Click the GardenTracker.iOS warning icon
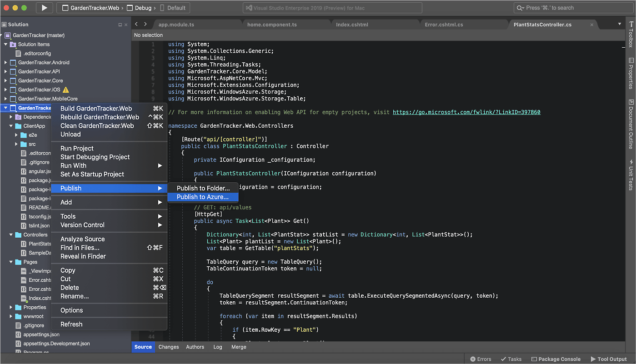This screenshot has width=636, height=364. 65,90
